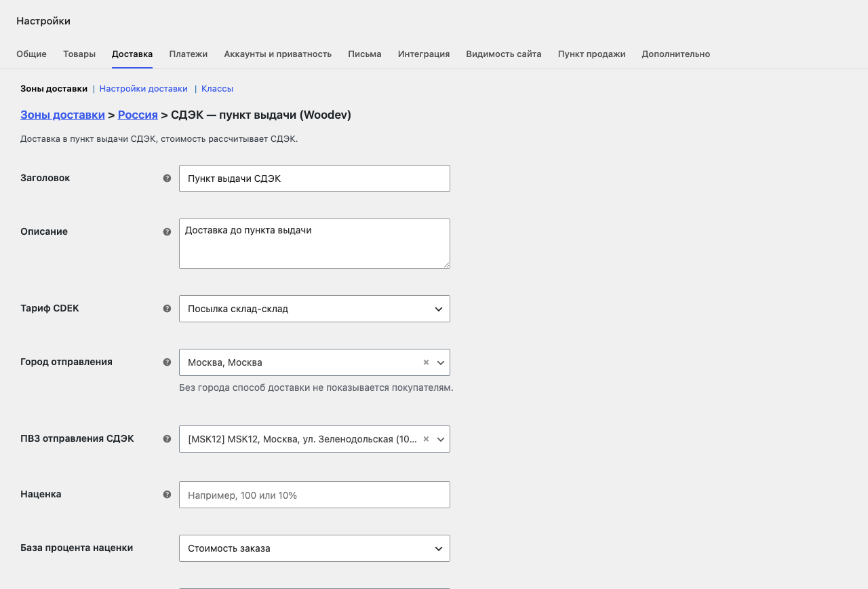Viewport: 868px width, 589px height.
Task: Open Зоны доставки sub-section link
Action: (54, 89)
